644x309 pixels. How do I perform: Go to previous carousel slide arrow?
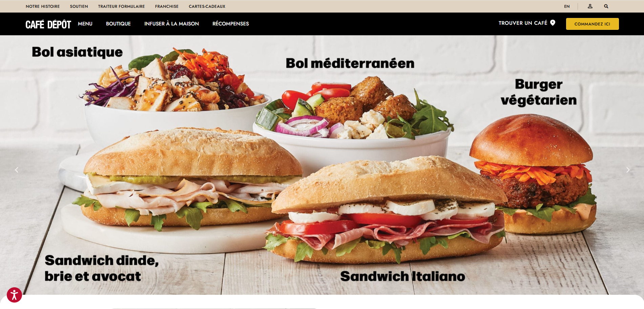pyautogui.click(x=17, y=170)
